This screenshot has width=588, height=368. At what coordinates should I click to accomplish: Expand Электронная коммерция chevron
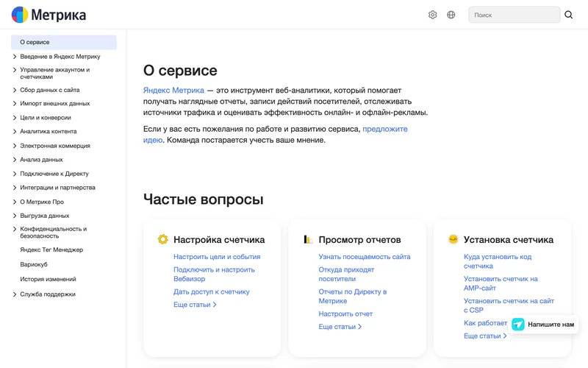coord(15,146)
